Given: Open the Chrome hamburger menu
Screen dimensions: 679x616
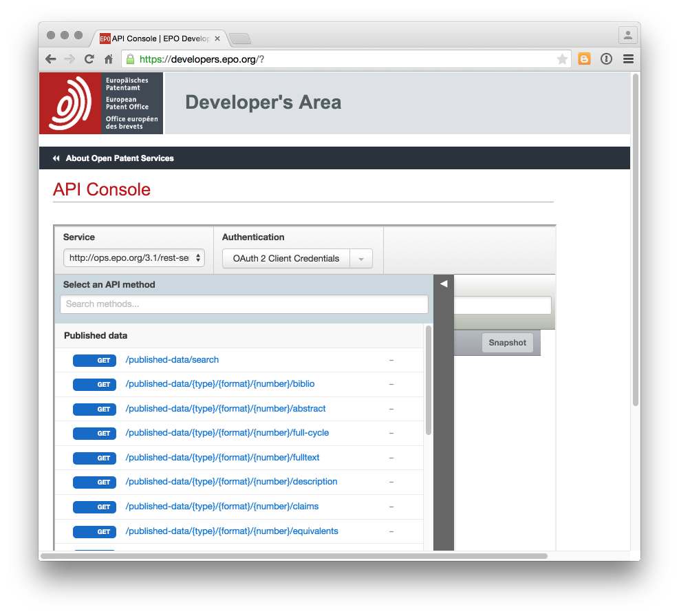Looking at the screenshot, I should tap(628, 59).
